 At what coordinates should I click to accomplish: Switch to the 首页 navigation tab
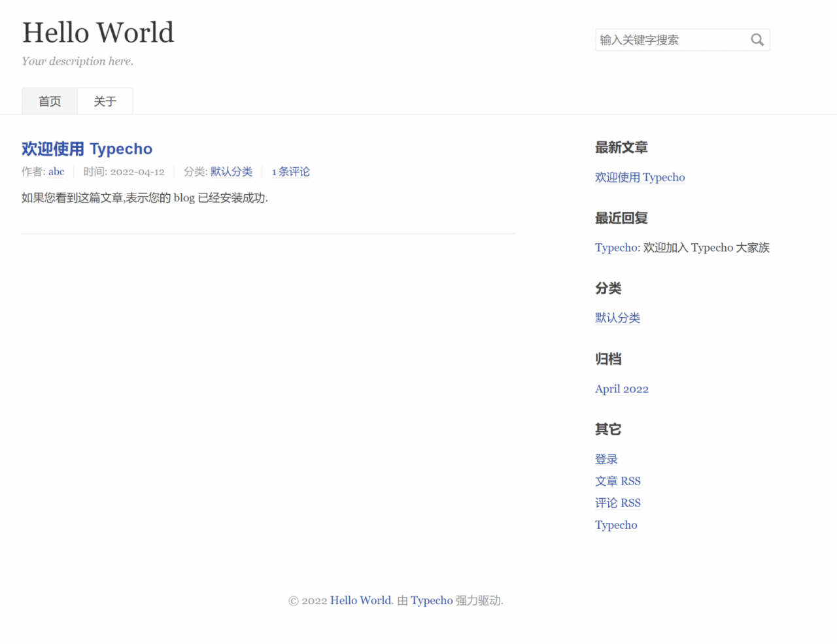50,101
